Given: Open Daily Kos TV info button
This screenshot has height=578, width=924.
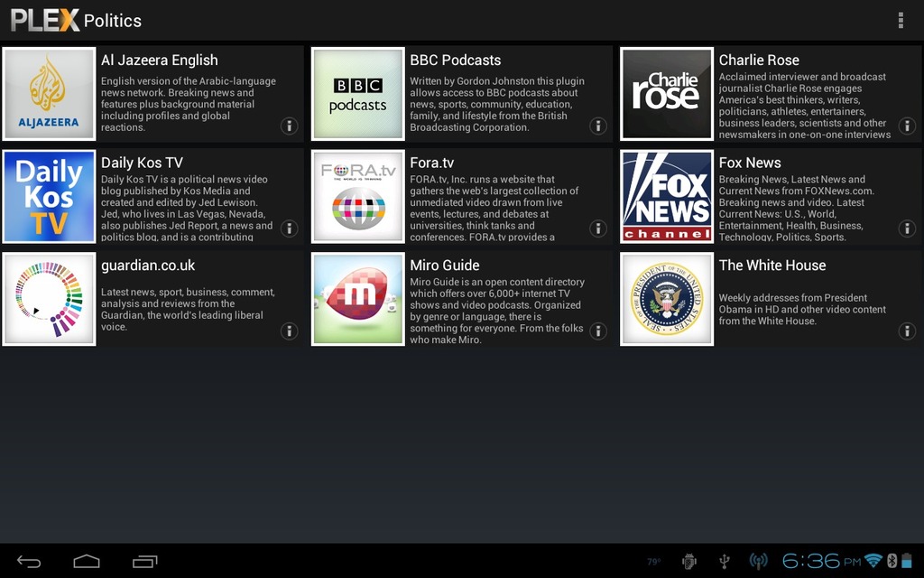Looking at the screenshot, I should click(289, 228).
